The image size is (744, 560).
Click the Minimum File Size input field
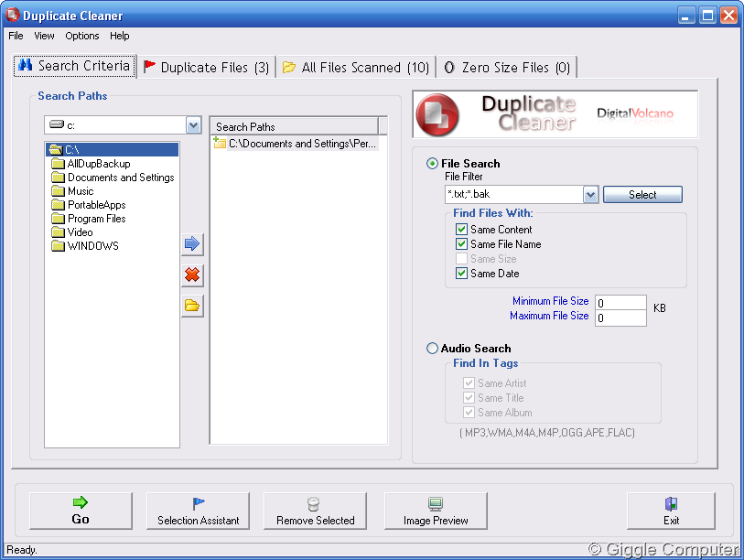pos(620,303)
